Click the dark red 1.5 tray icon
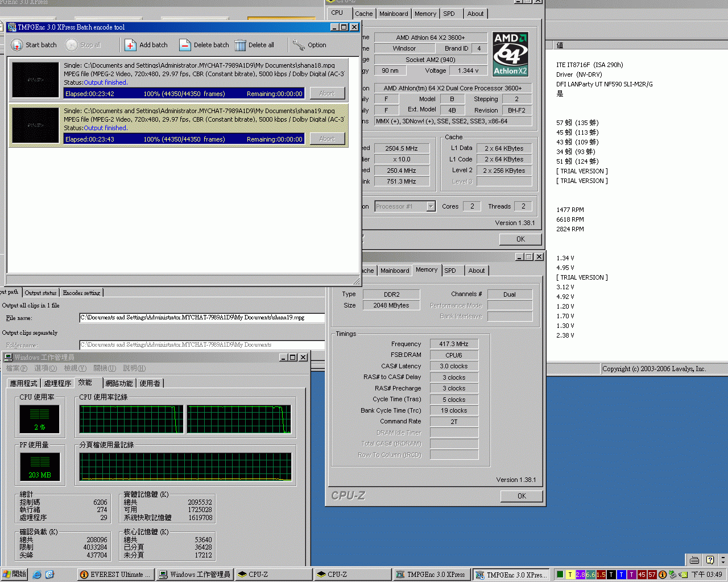728x582 pixels. pos(601,575)
